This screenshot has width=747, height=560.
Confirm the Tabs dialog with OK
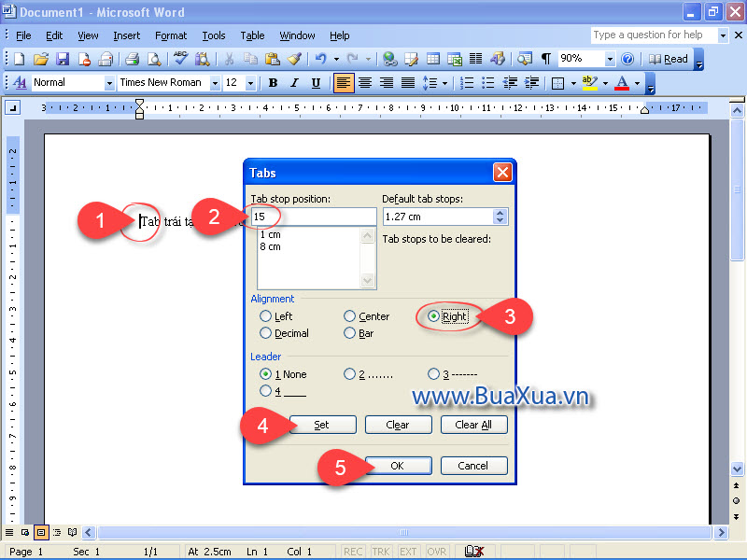[x=399, y=466]
